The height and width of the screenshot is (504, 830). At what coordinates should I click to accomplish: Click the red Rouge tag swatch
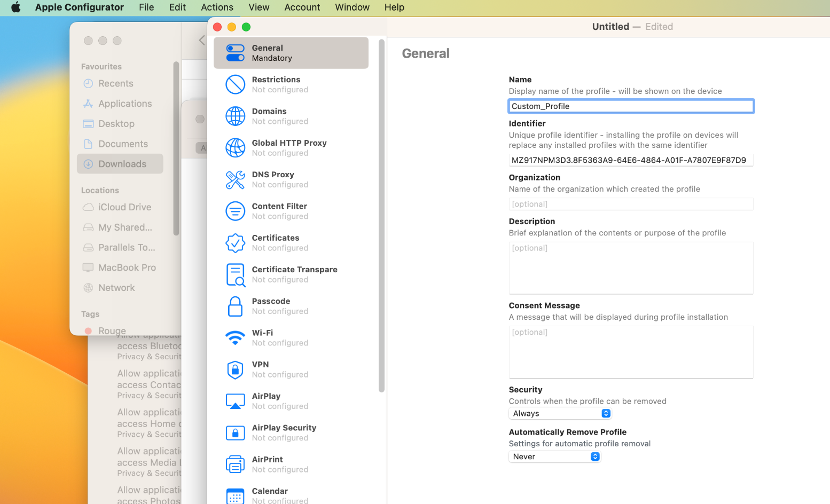(89, 331)
